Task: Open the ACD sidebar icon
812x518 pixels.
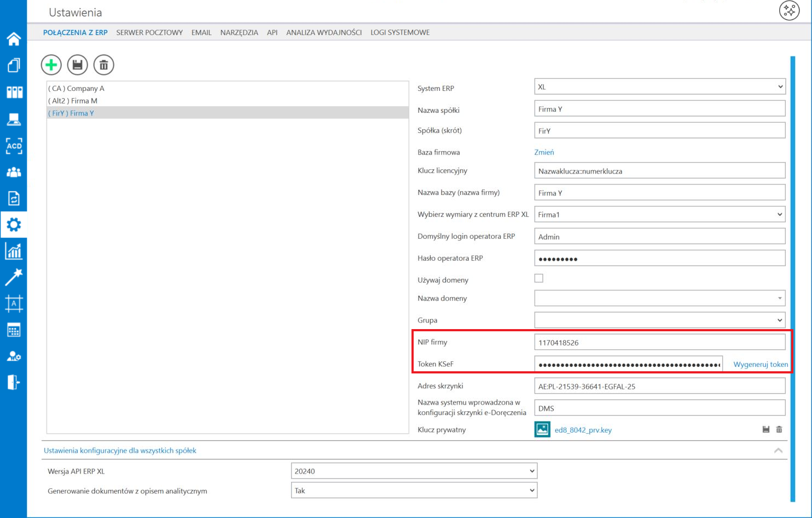Action: [x=14, y=146]
